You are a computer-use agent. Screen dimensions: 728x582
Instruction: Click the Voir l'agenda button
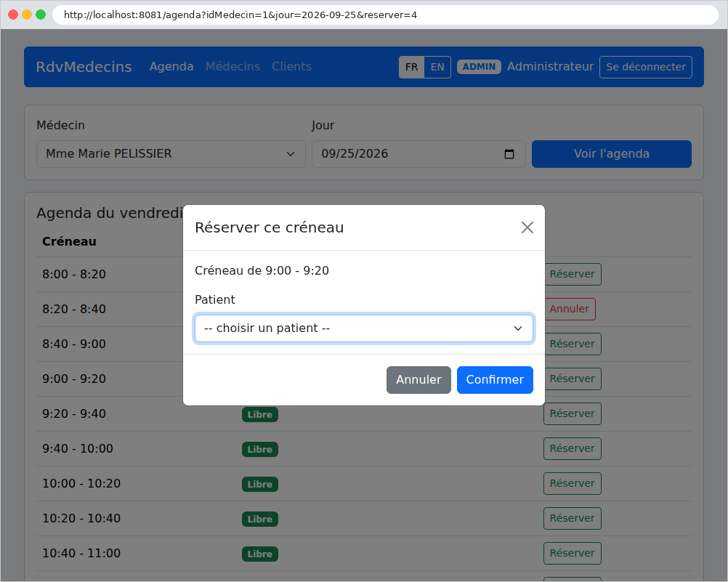coord(612,154)
